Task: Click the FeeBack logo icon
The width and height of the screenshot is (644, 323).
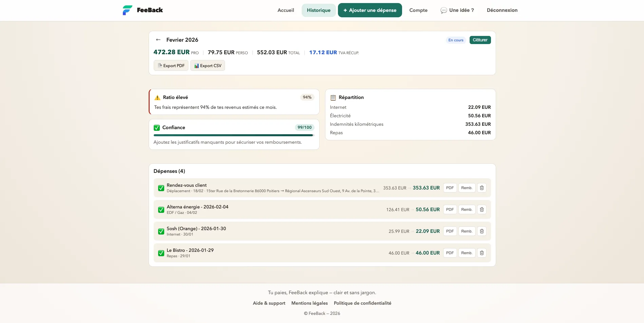Action: (x=127, y=10)
